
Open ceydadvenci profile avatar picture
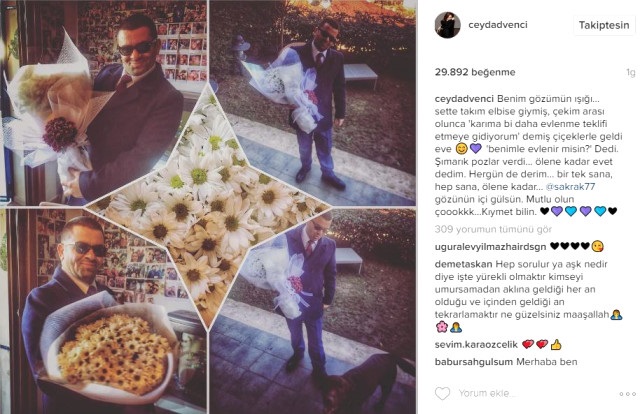click(x=447, y=25)
